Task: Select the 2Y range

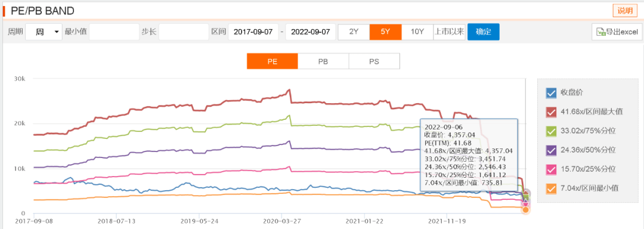Action: coord(354,32)
